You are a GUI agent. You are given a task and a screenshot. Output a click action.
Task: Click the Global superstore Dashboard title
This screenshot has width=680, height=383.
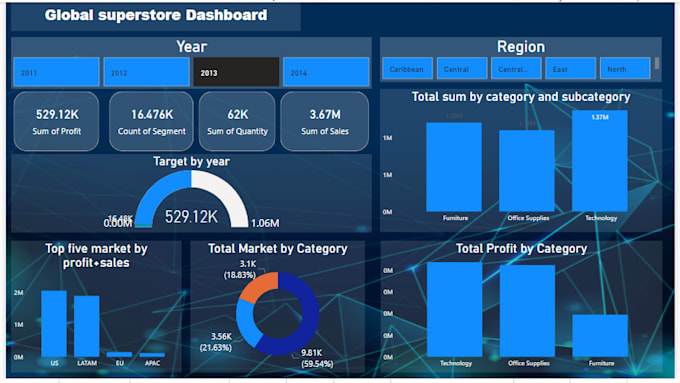[156, 15]
